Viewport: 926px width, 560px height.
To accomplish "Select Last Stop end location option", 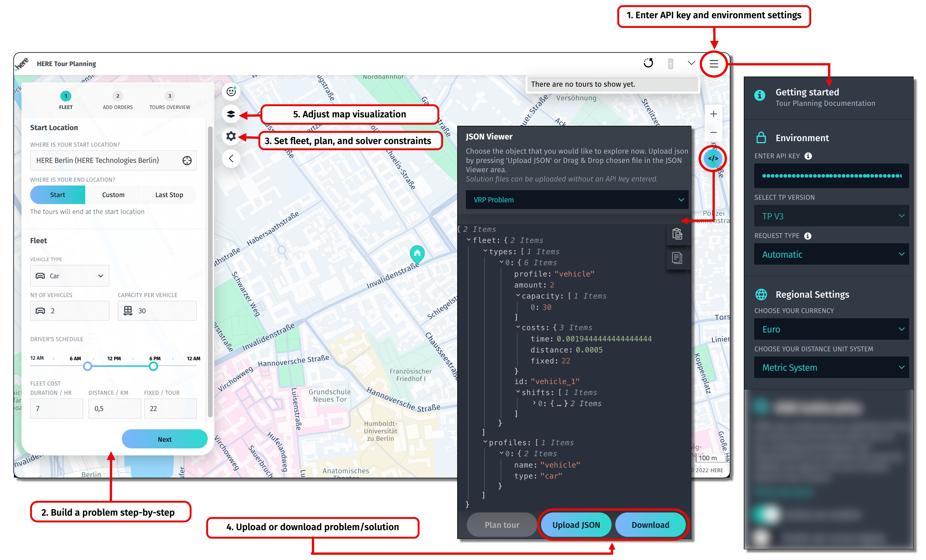I will pyautogui.click(x=169, y=195).
